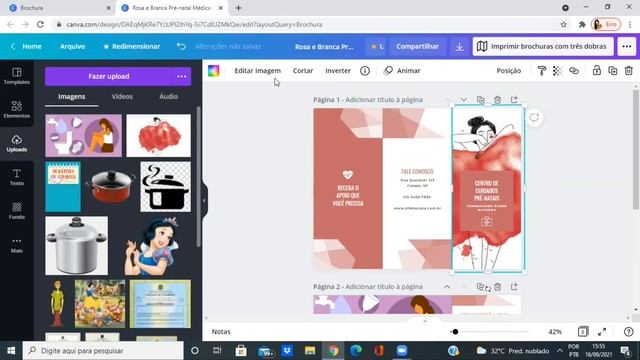This screenshot has height=360, width=640.
Task: Collapse the side panel arrow handle
Action: (x=204, y=200)
